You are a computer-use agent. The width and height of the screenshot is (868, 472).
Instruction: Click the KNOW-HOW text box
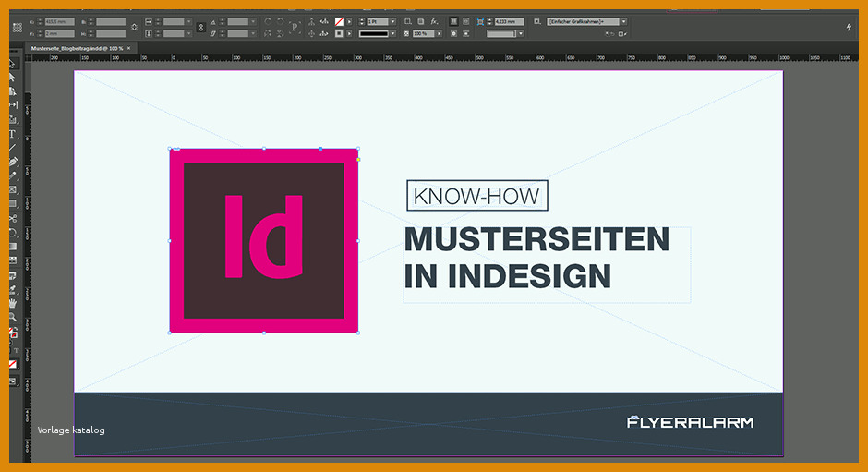coord(477,196)
